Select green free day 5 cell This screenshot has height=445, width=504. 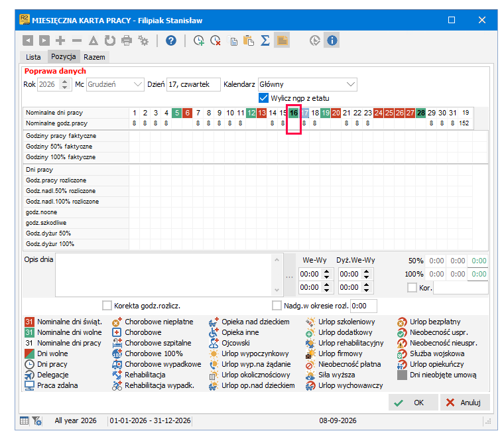pyautogui.click(x=177, y=113)
